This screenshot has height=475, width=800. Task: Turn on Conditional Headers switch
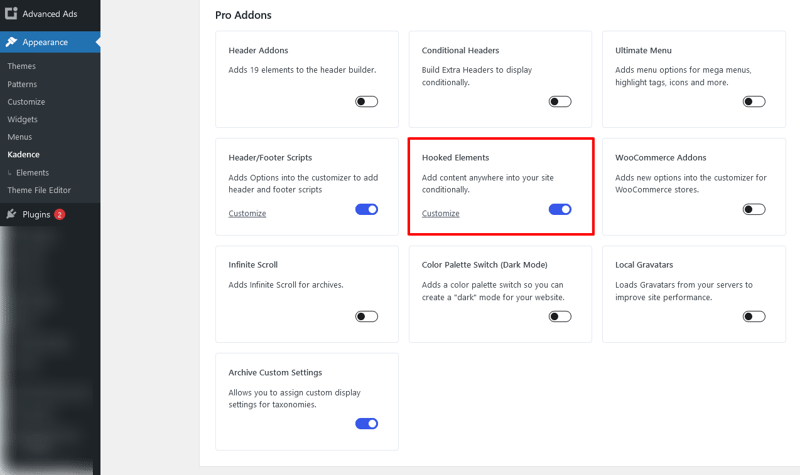pos(560,101)
